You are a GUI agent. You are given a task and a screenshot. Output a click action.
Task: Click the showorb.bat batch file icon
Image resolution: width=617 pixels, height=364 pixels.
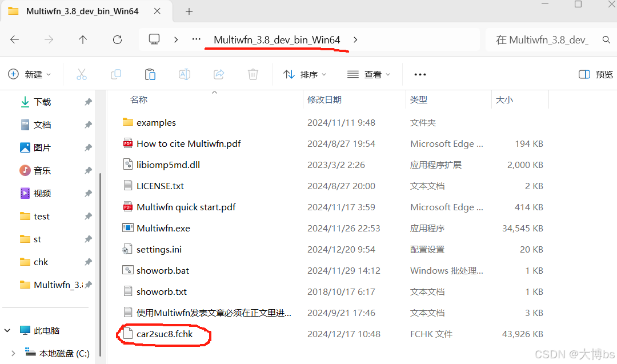click(128, 270)
